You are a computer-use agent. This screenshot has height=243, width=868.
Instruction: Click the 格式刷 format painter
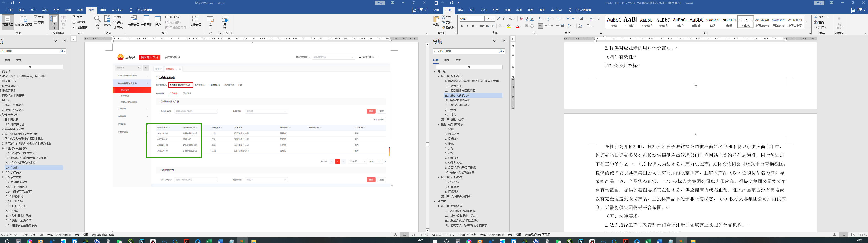[x=448, y=27]
